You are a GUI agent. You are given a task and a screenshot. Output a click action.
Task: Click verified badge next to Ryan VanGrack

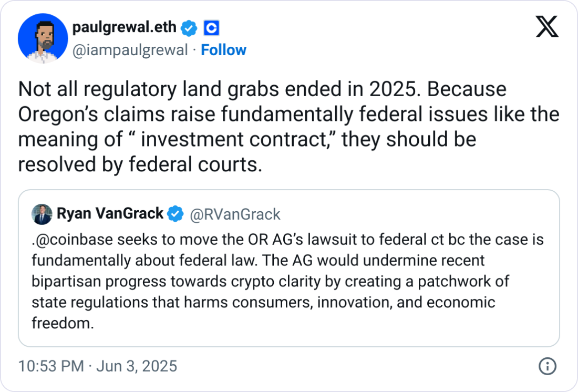(x=175, y=214)
